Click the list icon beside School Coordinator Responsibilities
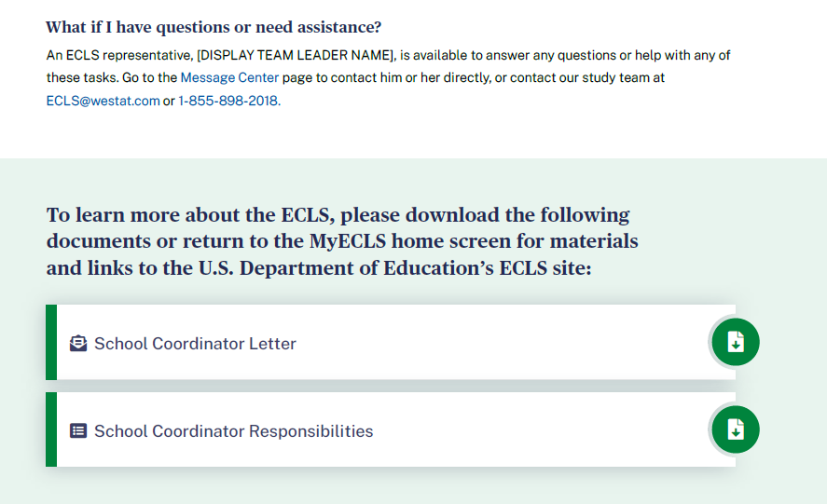The width and height of the screenshot is (827, 504). click(78, 431)
